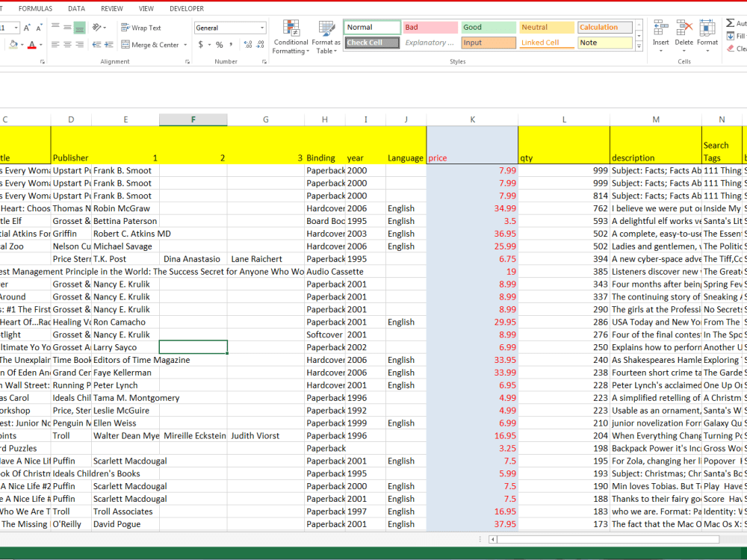Image resolution: width=747 pixels, height=560 pixels.
Task: Click the Insert cells button
Action: pos(661,36)
